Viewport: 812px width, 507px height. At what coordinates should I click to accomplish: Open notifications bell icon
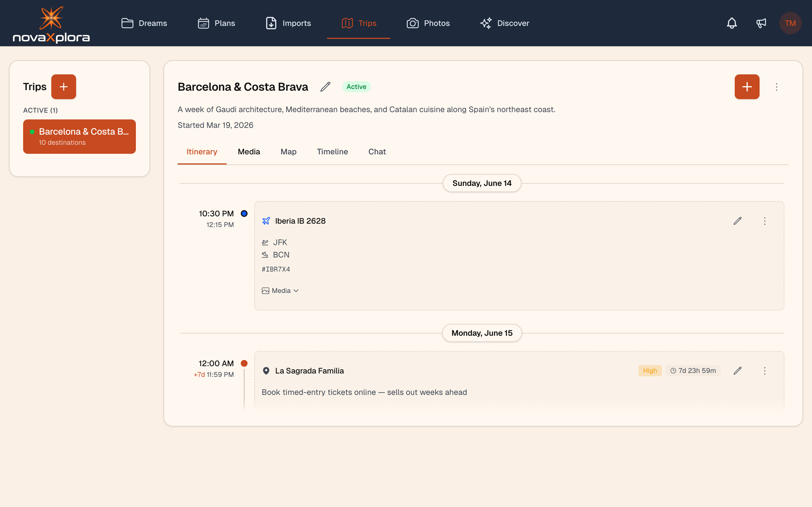[731, 23]
